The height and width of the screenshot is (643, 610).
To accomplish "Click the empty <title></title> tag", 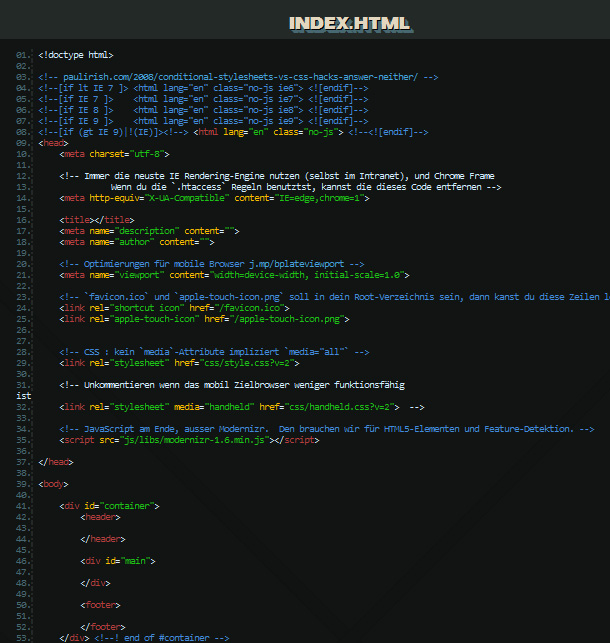I will [97, 220].
